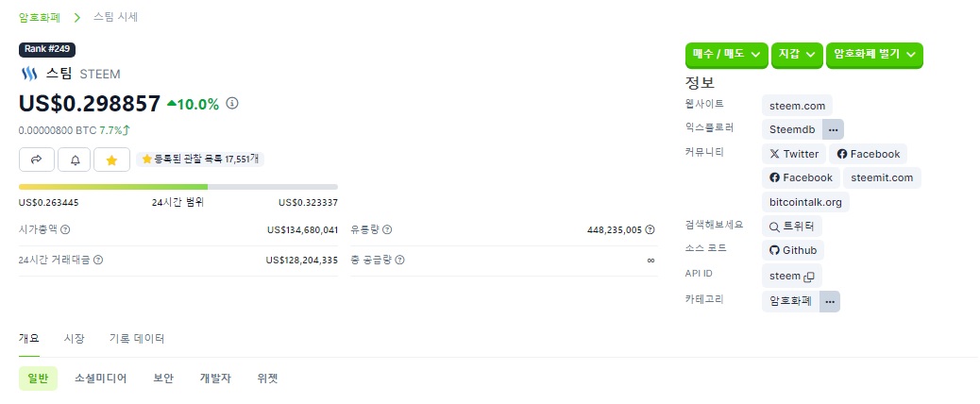Viewport: 980px width, 404px height.
Task: Select the 개발자 sub-tab
Action: 215,379
